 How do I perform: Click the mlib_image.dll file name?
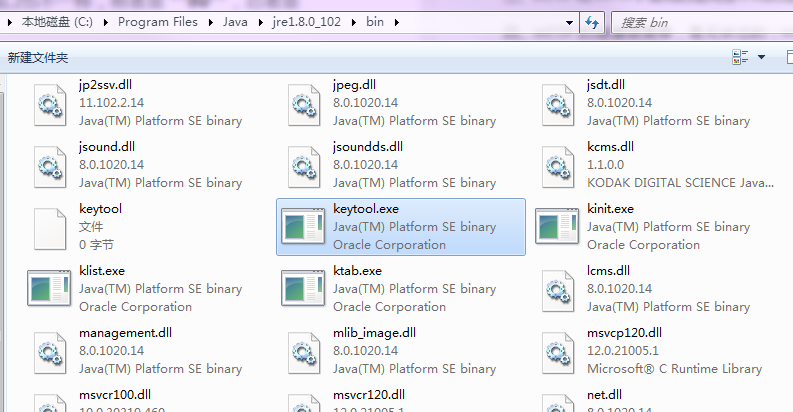coord(374,333)
